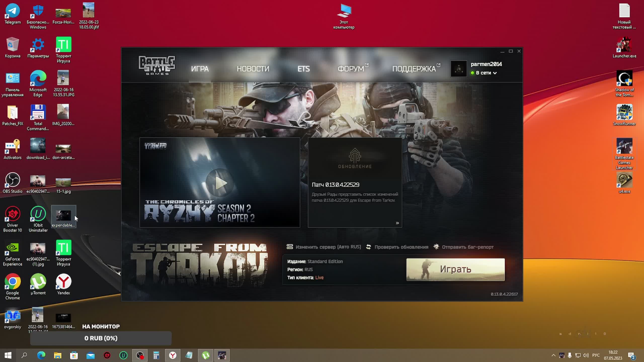Click the bug report icon
Screen dimensions: 644x362
[436, 247]
